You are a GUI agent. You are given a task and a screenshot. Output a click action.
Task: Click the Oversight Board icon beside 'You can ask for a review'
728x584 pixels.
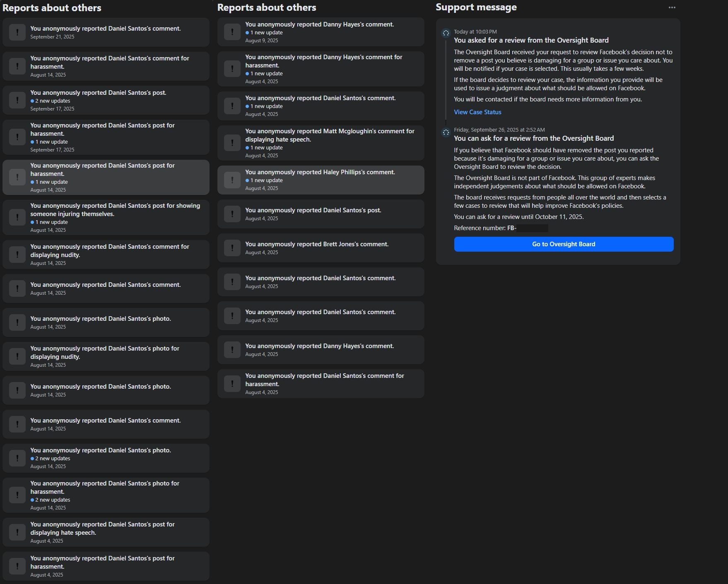click(x=446, y=132)
